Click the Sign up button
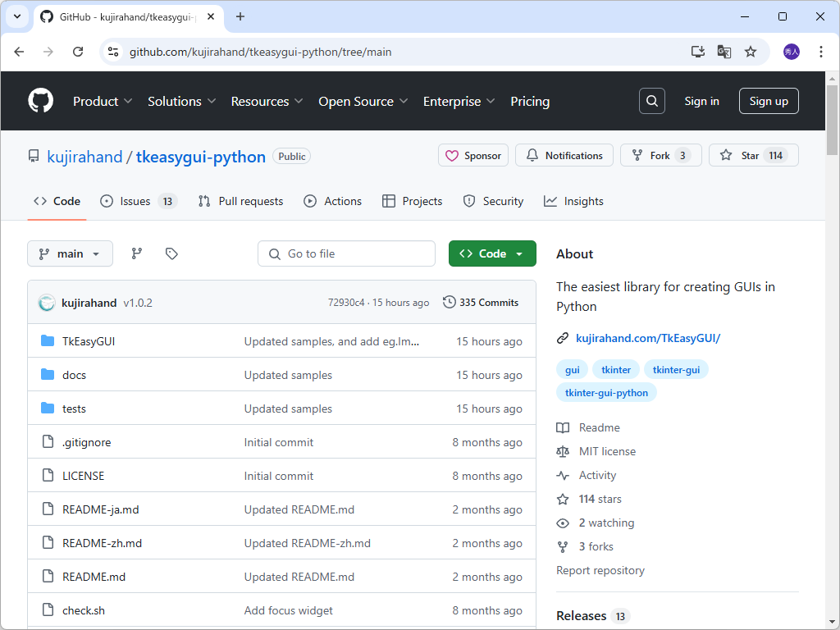Viewport: 840px width, 630px height. tap(768, 101)
